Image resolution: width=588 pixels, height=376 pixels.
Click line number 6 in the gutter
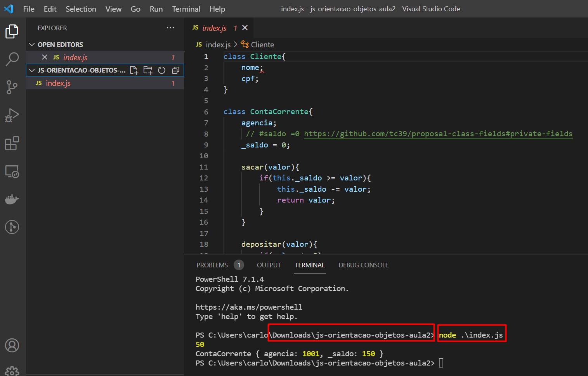click(x=206, y=112)
